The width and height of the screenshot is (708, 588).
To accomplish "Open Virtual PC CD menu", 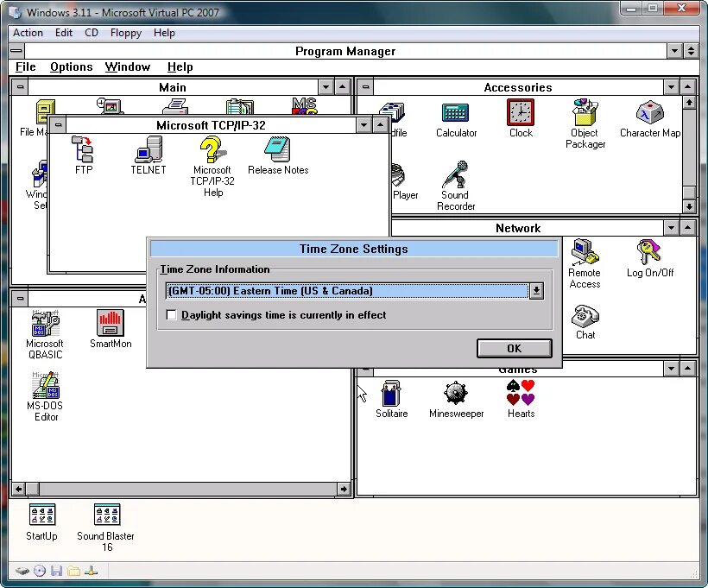I will click(92, 33).
